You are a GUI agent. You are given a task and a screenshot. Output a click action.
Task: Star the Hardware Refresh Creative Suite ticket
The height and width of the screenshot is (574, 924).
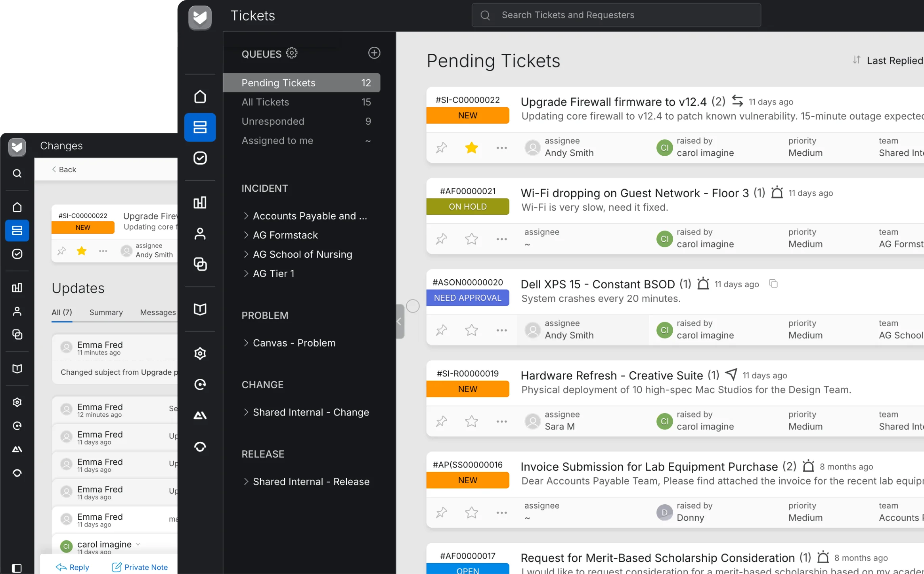pos(471,421)
